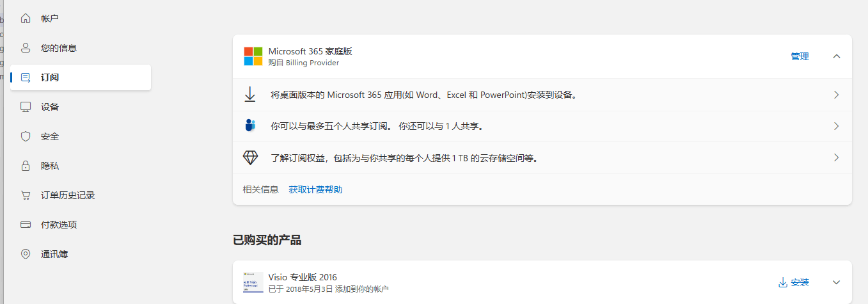
Task: Click the location pin icon beside 通讯簿
Action: pyautogui.click(x=26, y=254)
